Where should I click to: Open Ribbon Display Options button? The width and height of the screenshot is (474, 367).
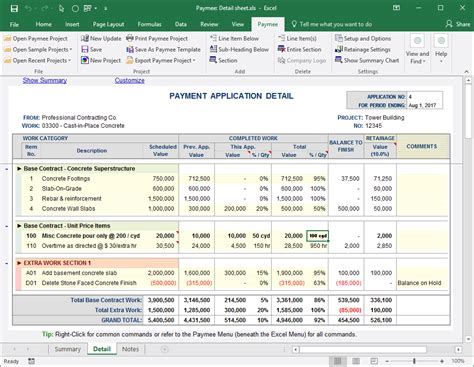(396, 8)
